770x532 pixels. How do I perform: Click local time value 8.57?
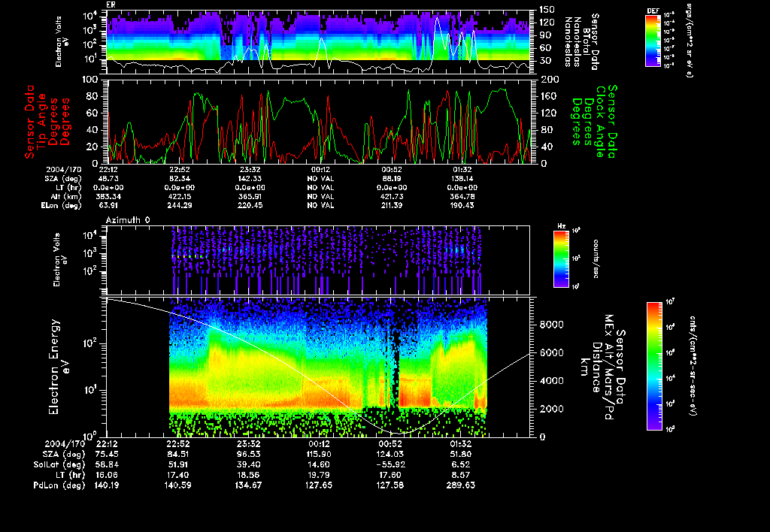coord(460,475)
